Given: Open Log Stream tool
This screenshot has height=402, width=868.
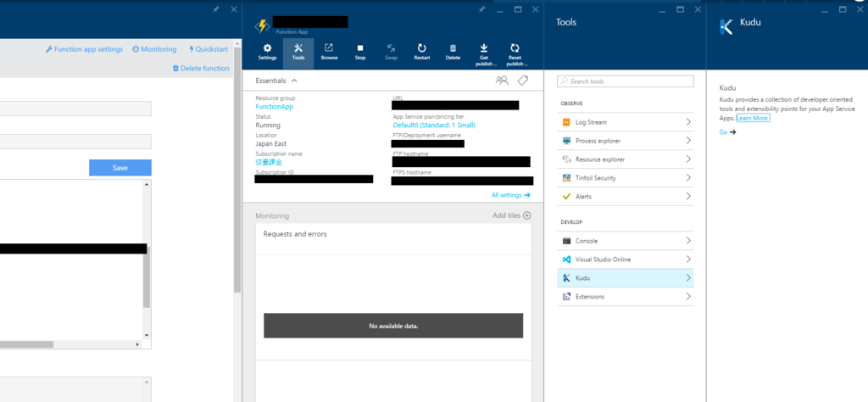Looking at the screenshot, I should pos(625,122).
